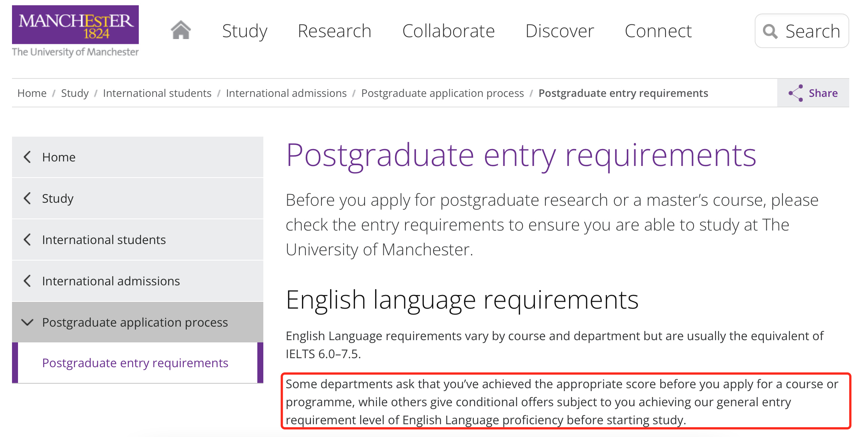The width and height of the screenshot is (868, 437).
Task: Click the back chevron beside sidebar Home
Action: [27, 157]
